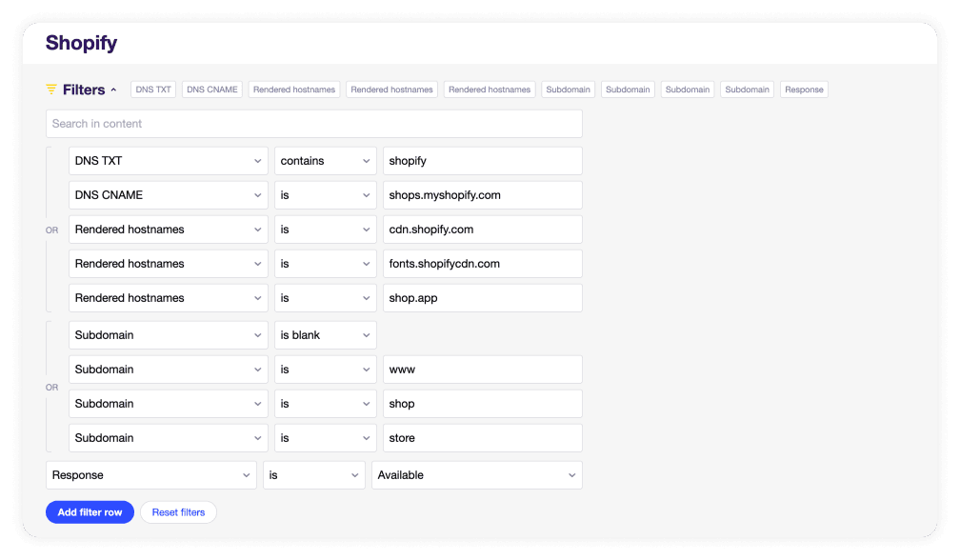Open operator dropdown in Response row

tap(314, 475)
